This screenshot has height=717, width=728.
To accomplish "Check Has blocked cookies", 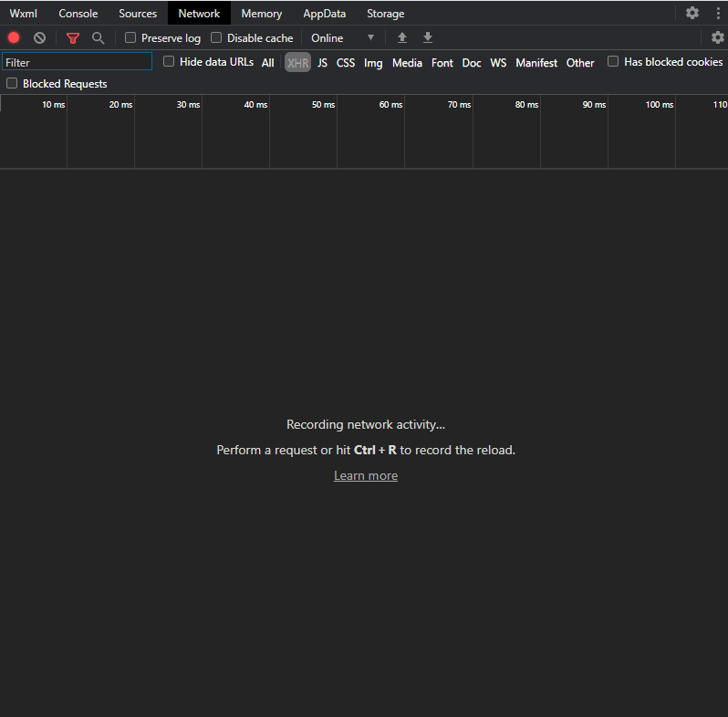I will [613, 61].
